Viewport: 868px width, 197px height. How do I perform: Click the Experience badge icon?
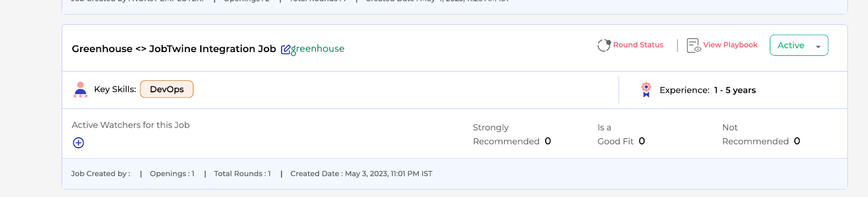646,90
